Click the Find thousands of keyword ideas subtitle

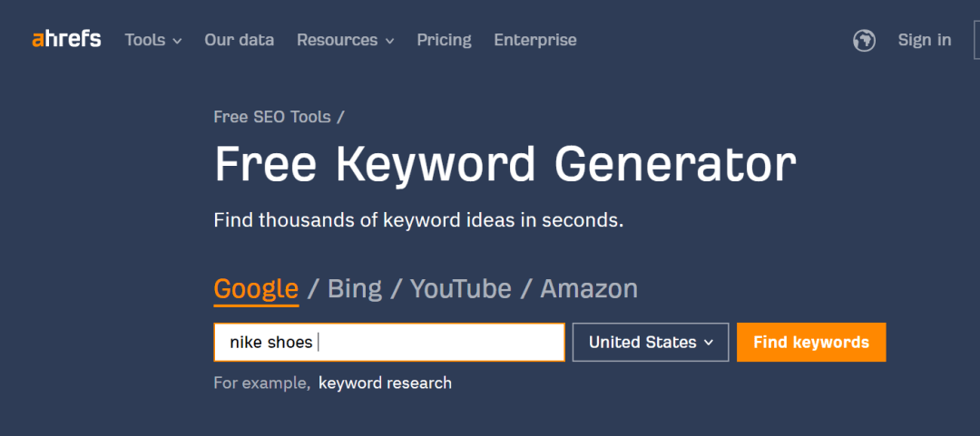pyautogui.click(x=418, y=220)
